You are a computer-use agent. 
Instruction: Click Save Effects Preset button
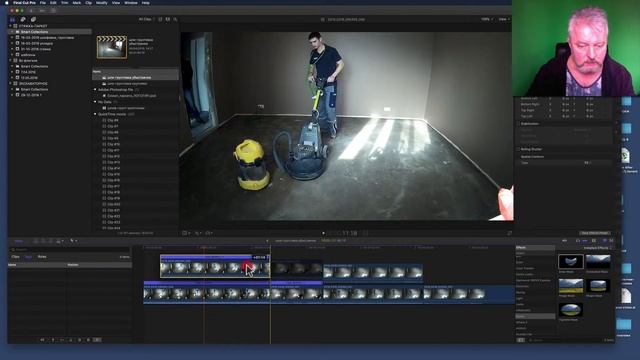(x=595, y=233)
